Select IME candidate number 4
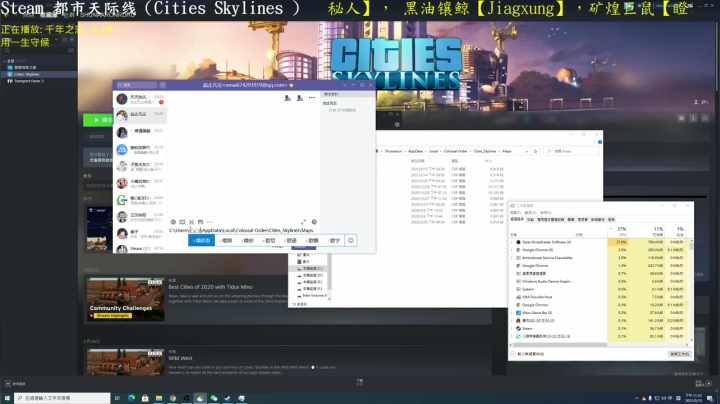Screen dimensions: 720x404 pyautogui.click(x=269, y=241)
